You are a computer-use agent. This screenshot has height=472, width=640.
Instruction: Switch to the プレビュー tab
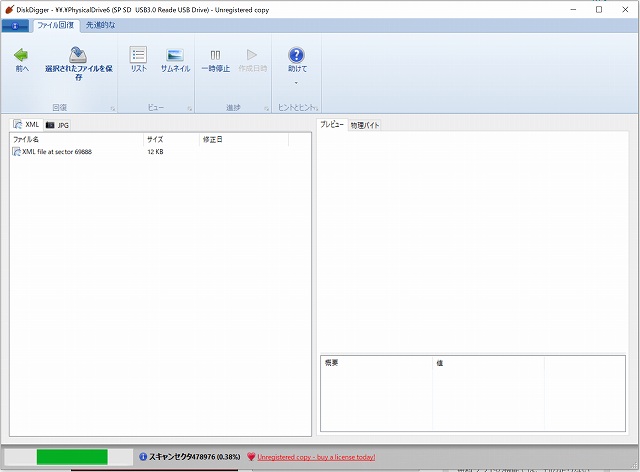[331, 125]
